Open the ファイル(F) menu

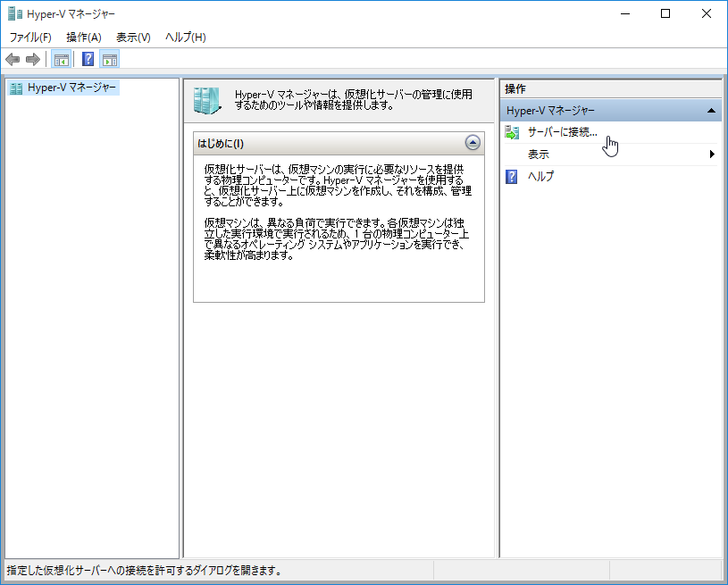[x=30, y=38]
